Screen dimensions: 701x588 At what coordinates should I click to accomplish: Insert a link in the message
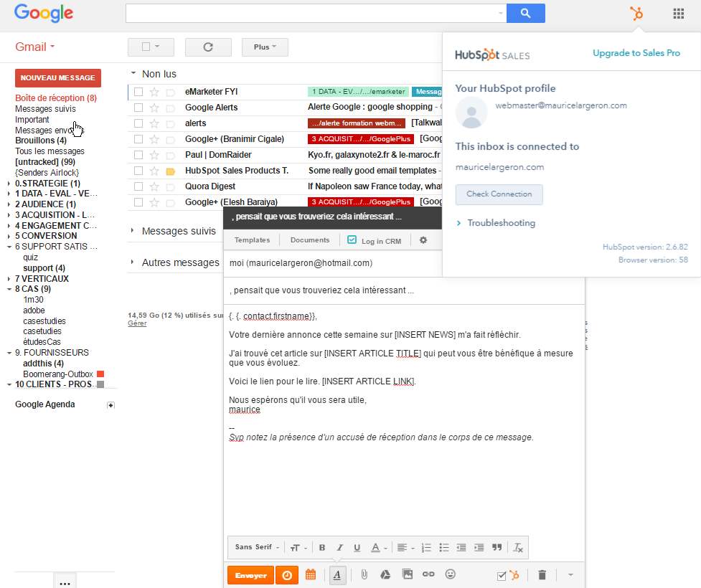(x=428, y=574)
